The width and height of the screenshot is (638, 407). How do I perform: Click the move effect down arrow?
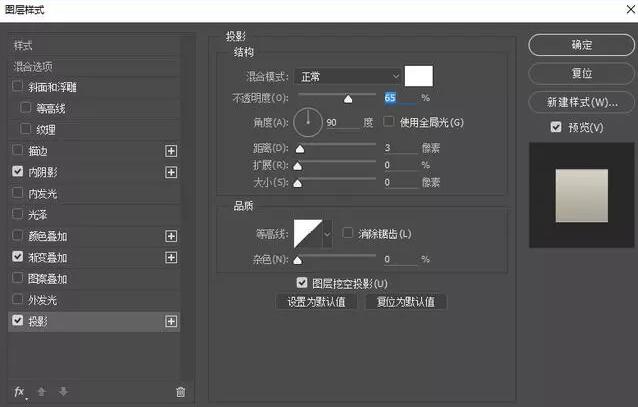point(63,392)
